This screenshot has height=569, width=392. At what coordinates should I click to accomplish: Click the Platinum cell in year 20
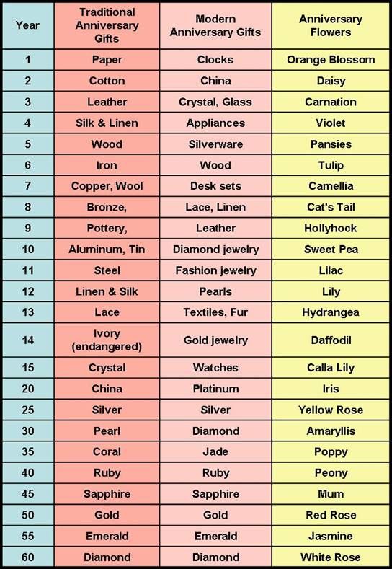pos(215,389)
